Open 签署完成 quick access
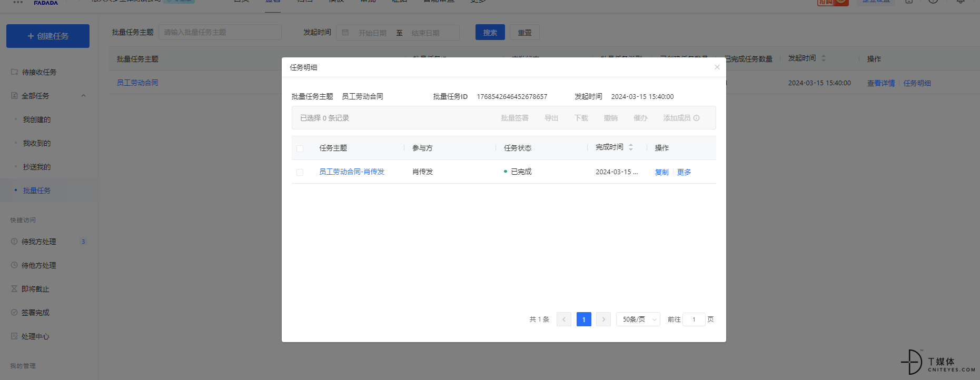Screen dimensions: 980x380 coord(35,313)
